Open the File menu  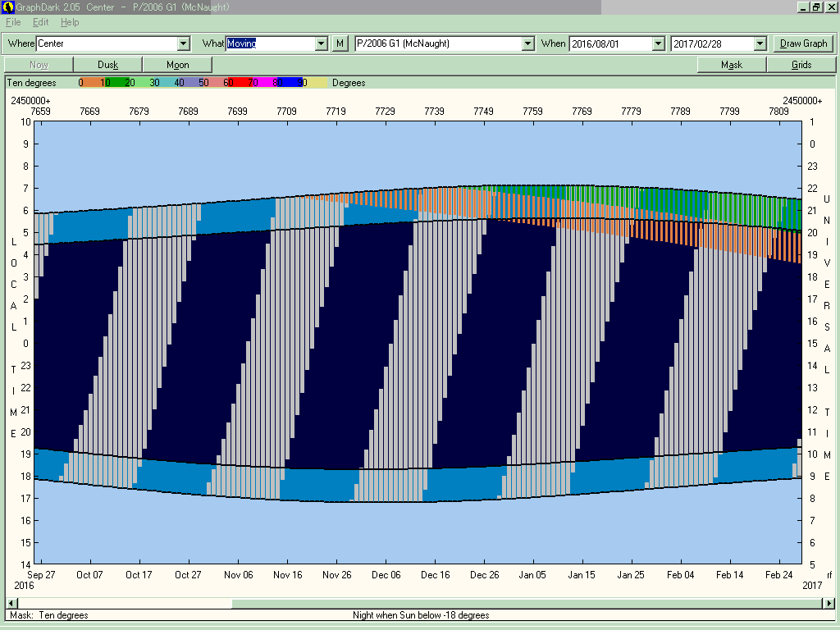[x=14, y=22]
